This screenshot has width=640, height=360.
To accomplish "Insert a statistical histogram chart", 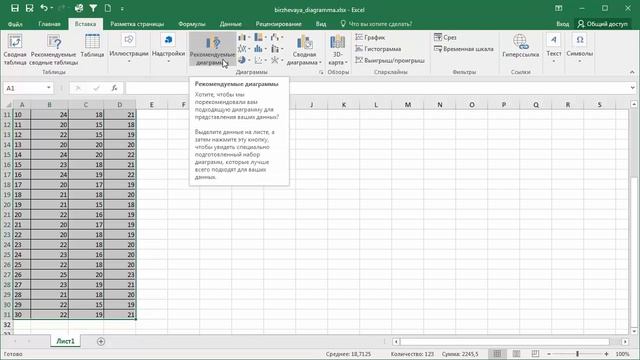I will pyautogui.click(x=260, y=49).
